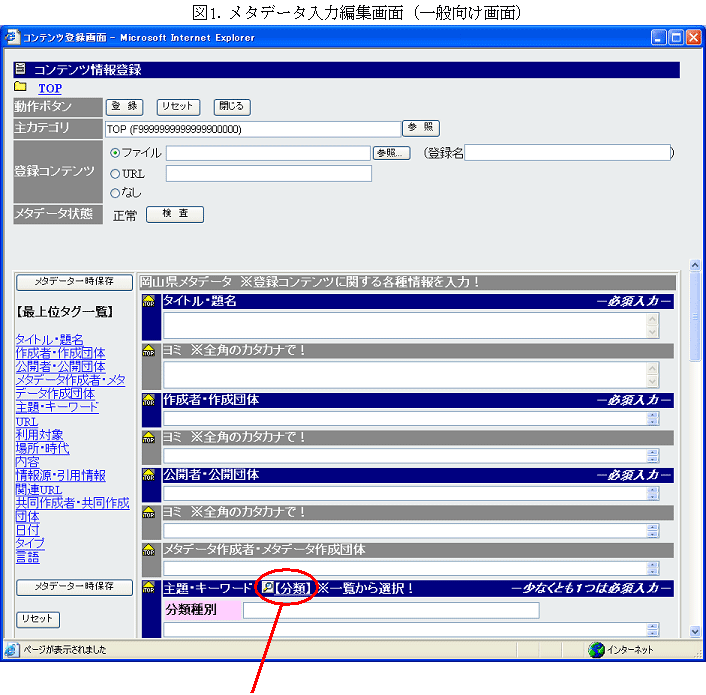The height and width of the screenshot is (695, 706).
Task: Click the 登録名 text input field
Action: coord(567,153)
